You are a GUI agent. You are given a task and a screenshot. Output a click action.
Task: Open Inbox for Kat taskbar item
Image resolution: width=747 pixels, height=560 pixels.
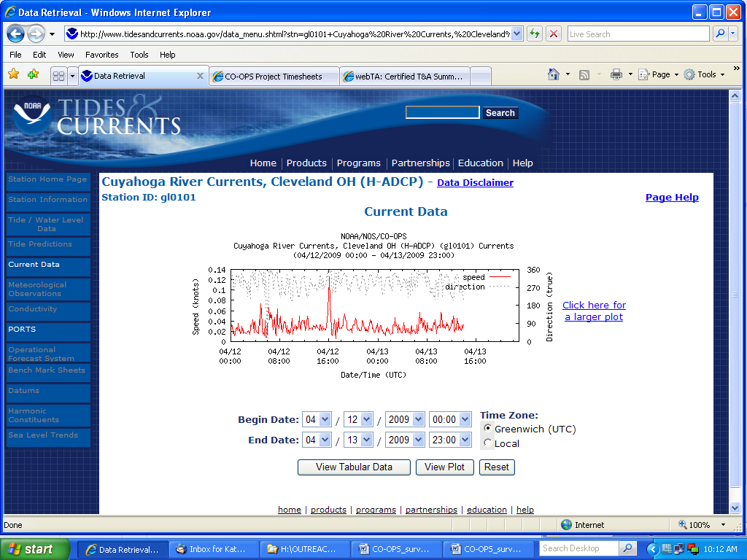pyautogui.click(x=214, y=549)
